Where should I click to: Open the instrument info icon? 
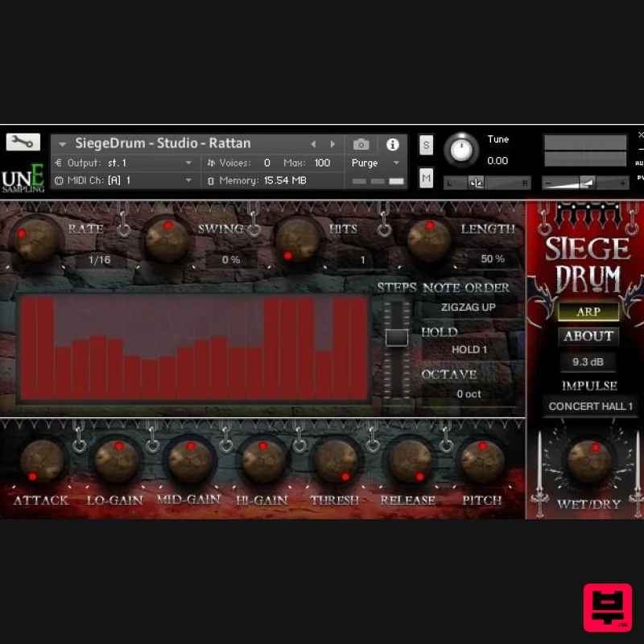coord(393,145)
